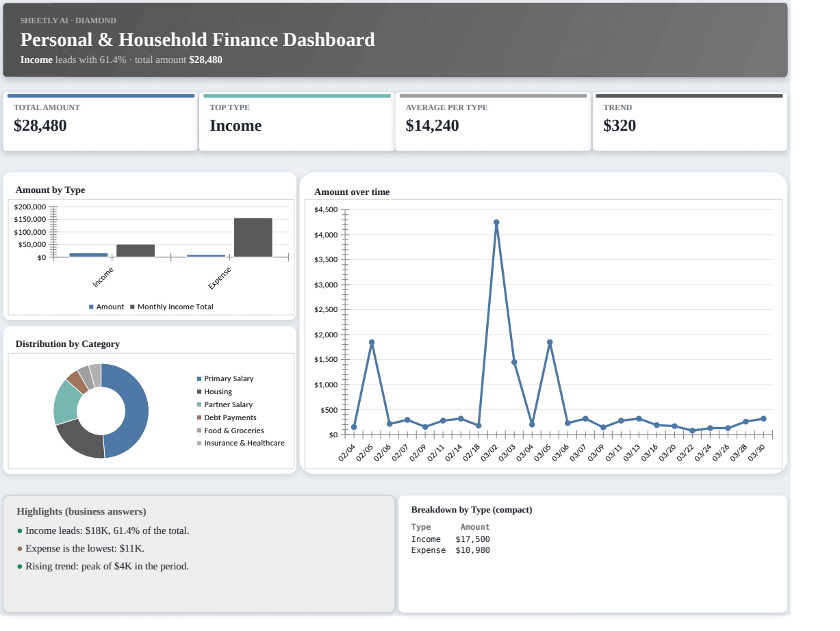Screen dimensions: 840x631
Task: Click the Expense axis label in bar chart
Action: tap(220, 277)
